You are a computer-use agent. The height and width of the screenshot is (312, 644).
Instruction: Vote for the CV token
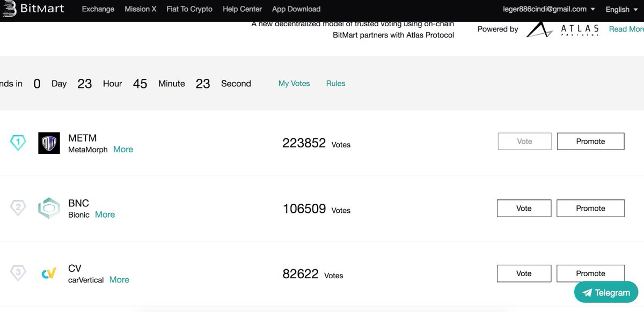coord(524,273)
